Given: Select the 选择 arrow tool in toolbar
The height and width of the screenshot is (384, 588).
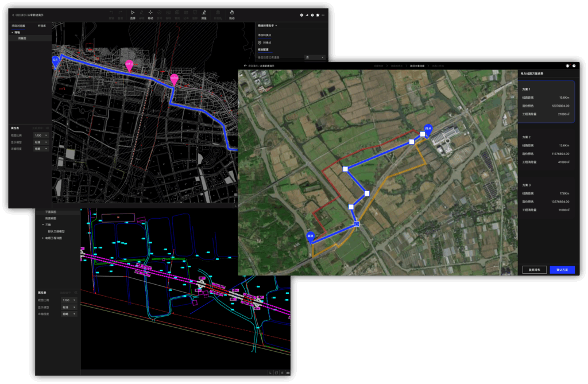Looking at the screenshot, I should point(133,13).
